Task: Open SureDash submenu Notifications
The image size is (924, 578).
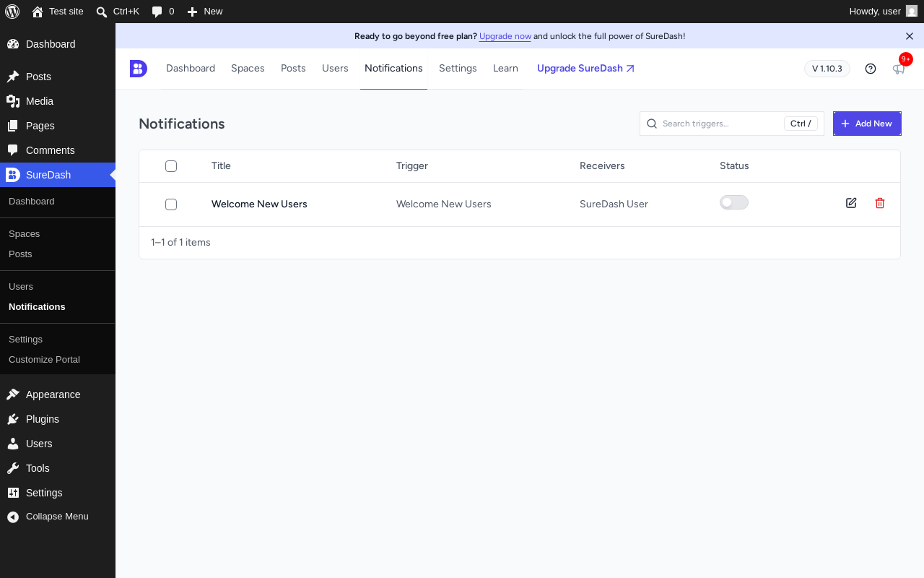Action: point(58,307)
